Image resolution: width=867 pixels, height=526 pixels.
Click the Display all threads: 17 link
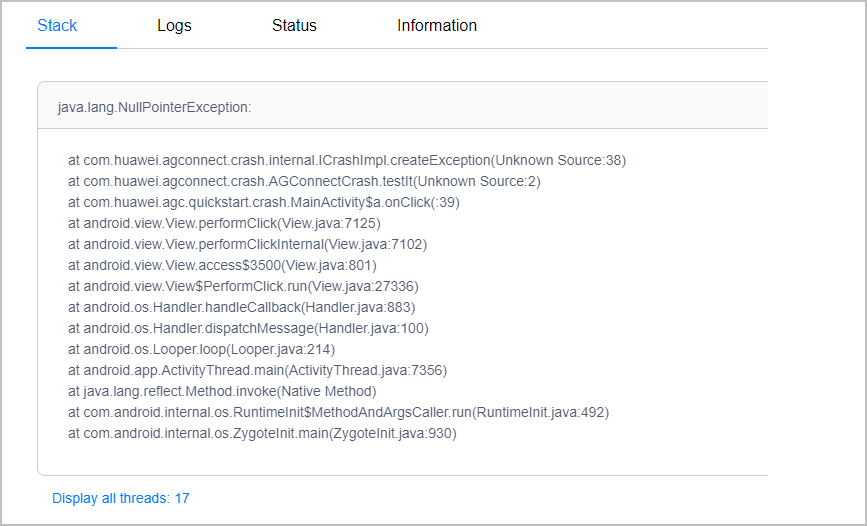pos(121,498)
